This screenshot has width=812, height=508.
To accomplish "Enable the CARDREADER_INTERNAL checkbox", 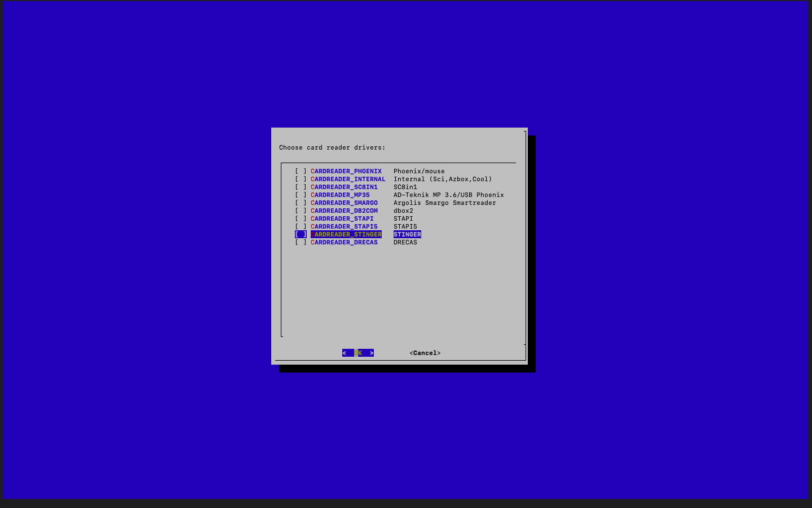I will [301, 179].
